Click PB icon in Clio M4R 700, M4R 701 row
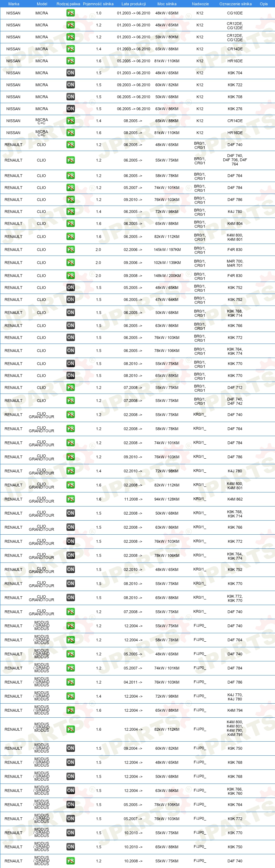 (x=70, y=263)
